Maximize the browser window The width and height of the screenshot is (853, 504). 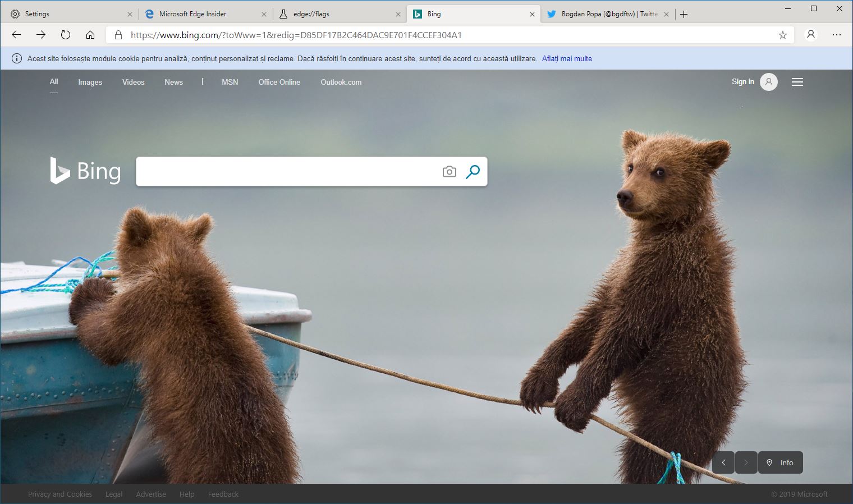814,8
